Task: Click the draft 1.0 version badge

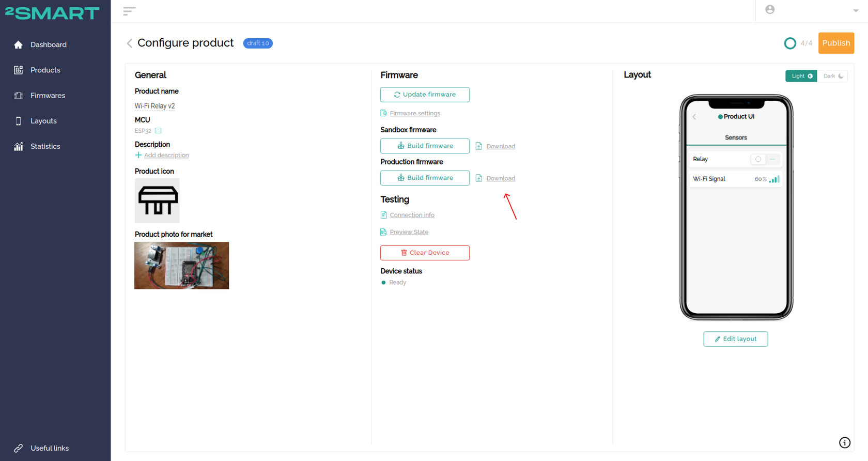Action: pyautogui.click(x=258, y=43)
